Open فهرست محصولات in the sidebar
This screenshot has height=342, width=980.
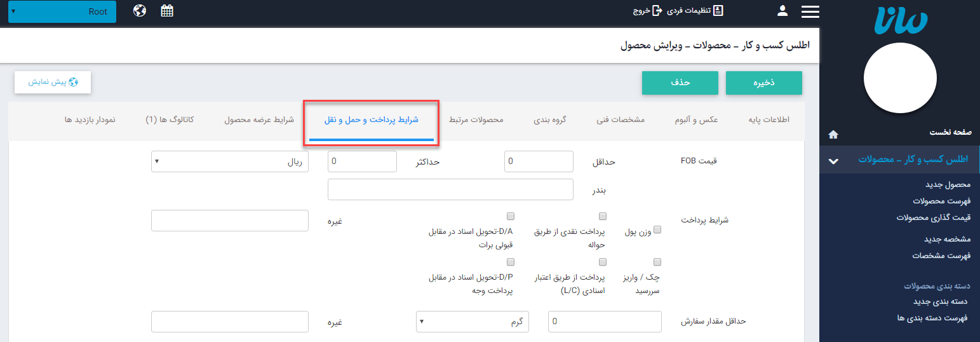click(942, 201)
